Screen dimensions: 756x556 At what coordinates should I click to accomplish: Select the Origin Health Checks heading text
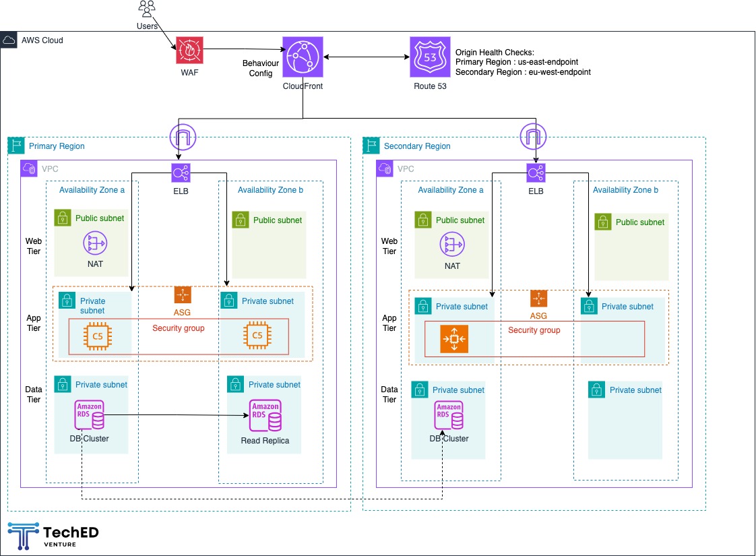(x=495, y=52)
